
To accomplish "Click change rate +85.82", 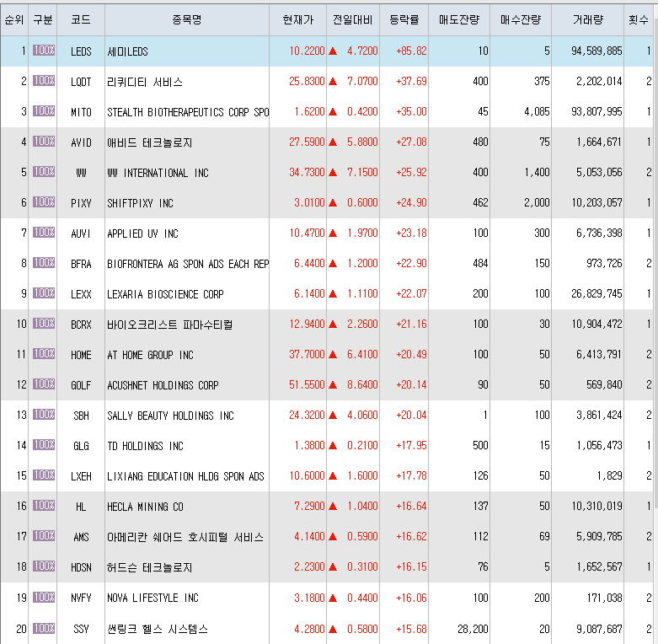I will pyautogui.click(x=411, y=51).
